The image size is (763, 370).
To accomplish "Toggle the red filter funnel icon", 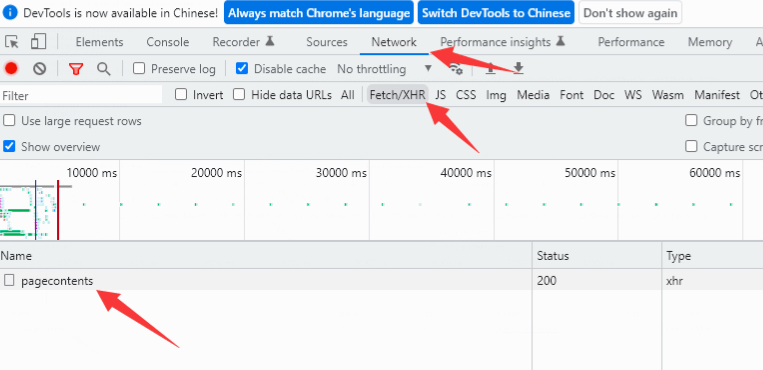I will coord(75,69).
